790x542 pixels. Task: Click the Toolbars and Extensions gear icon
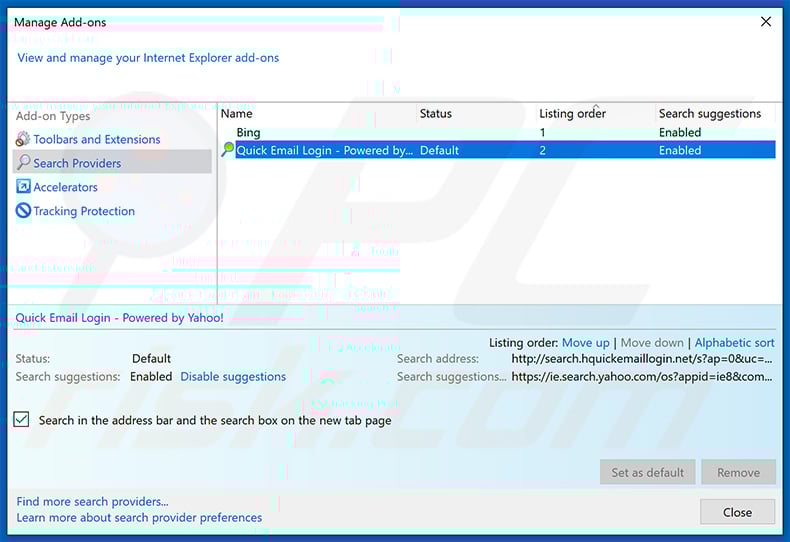[x=23, y=139]
